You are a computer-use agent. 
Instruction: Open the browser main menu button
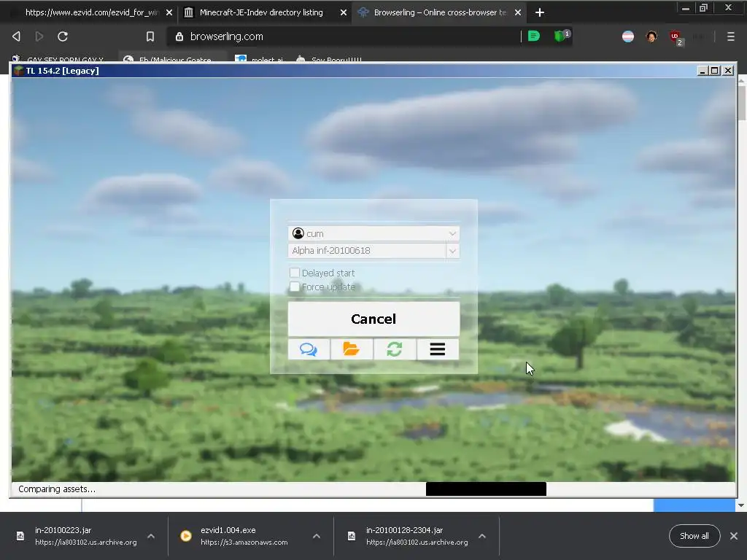click(x=731, y=36)
